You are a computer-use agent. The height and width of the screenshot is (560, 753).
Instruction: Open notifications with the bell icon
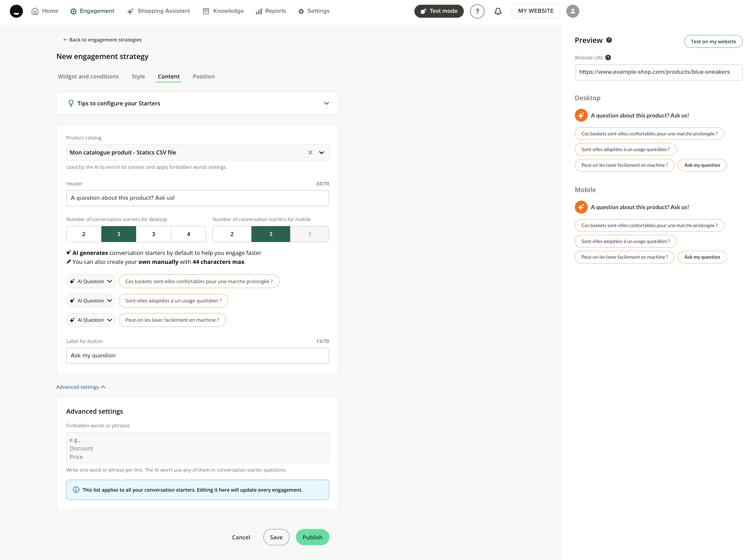pos(498,11)
